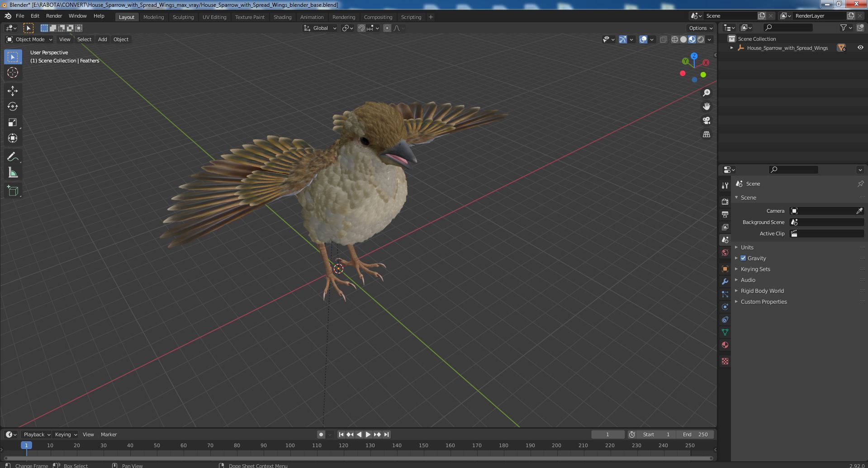The width and height of the screenshot is (868, 468).
Task: Switch to the UV Editing workspace tab
Action: 214,17
